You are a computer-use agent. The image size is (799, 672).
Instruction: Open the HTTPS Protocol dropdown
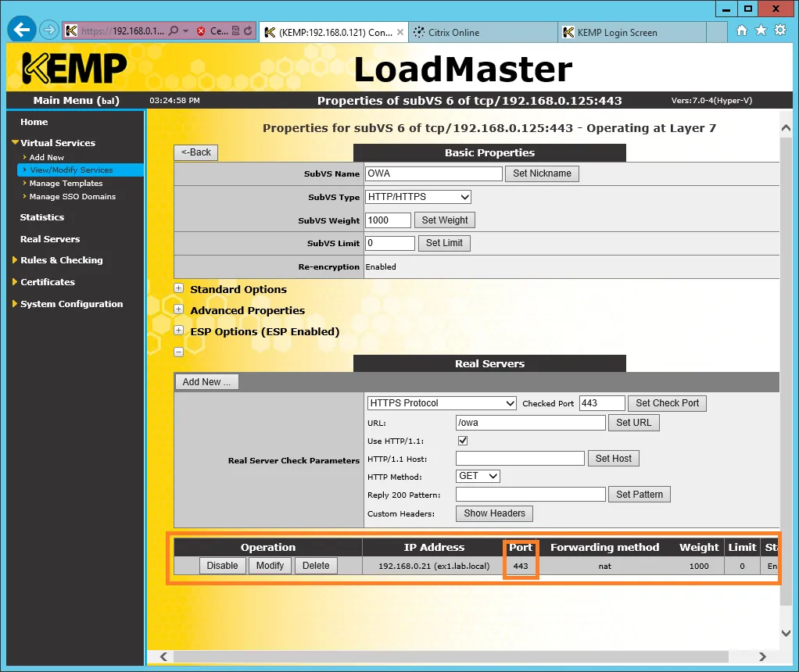click(x=441, y=403)
